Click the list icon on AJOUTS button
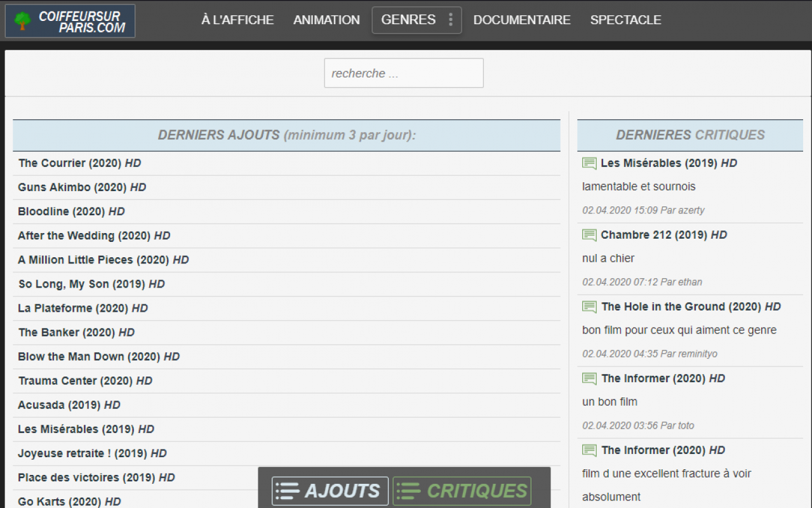This screenshot has height=508, width=812. (288, 491)
